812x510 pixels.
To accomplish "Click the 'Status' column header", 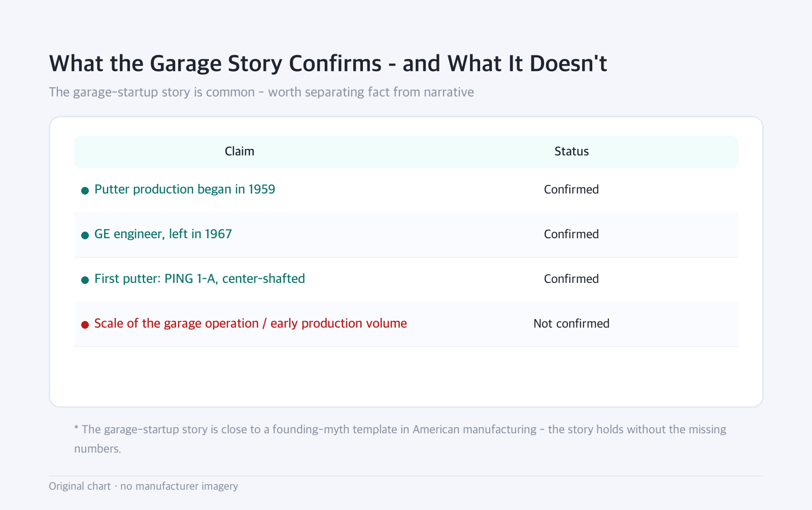I will [571, 151].
